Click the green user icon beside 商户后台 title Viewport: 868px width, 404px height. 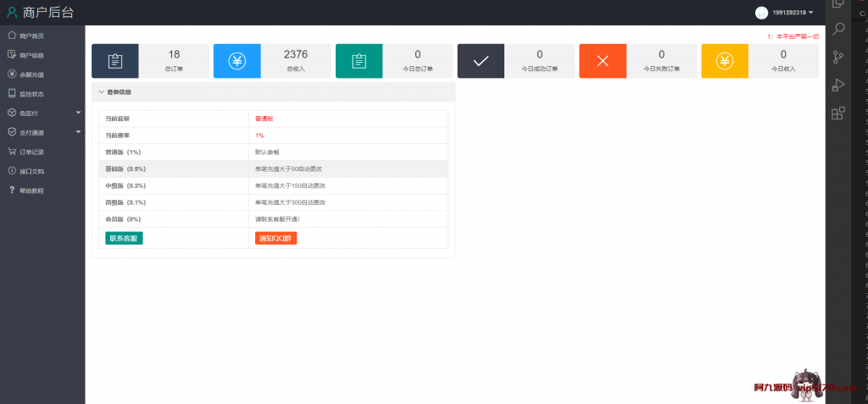[x=12, y=12]
